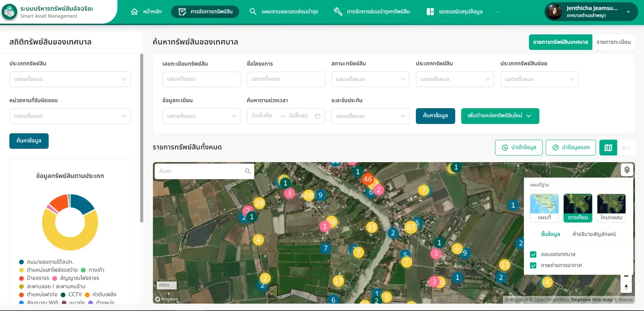The image size is (644, 311).
Task: Click the นำเข้าข้อมูล import button
Action: (x=519, y=147)
